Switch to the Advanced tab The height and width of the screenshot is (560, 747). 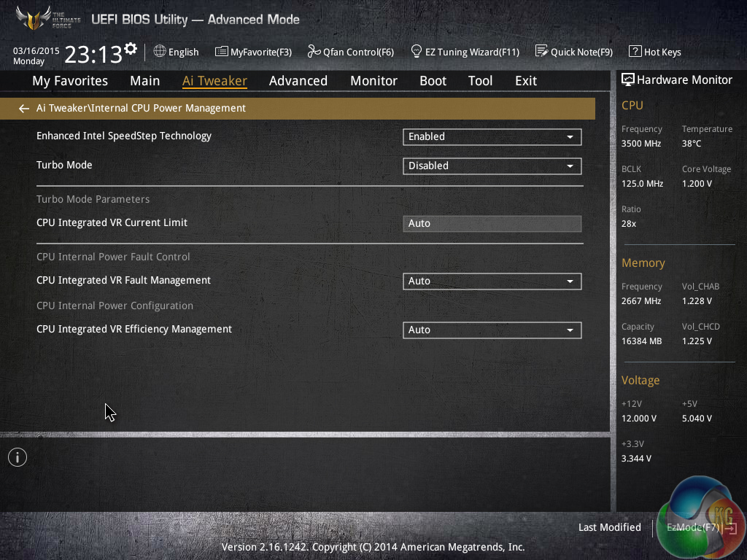tap(298, 81)
